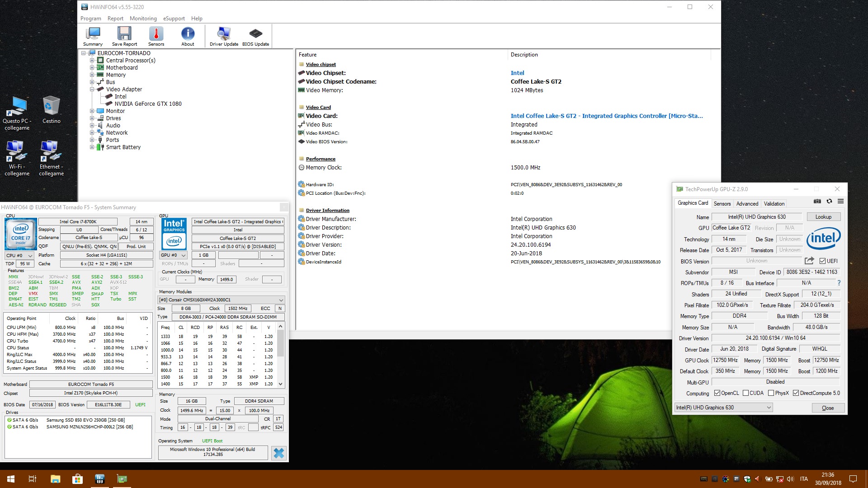Click the Lookup button in GPU-Z
Image resolution: width=868 pixels, height=488 pixels.
click(x=823, y=217)
